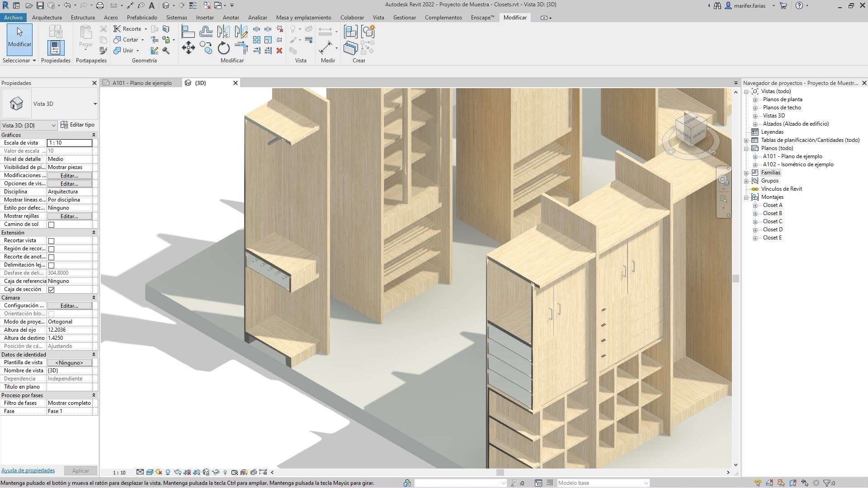Select the Align tool in Modificar panel
This screenshot has width=868, height=488.
[188, 31]
